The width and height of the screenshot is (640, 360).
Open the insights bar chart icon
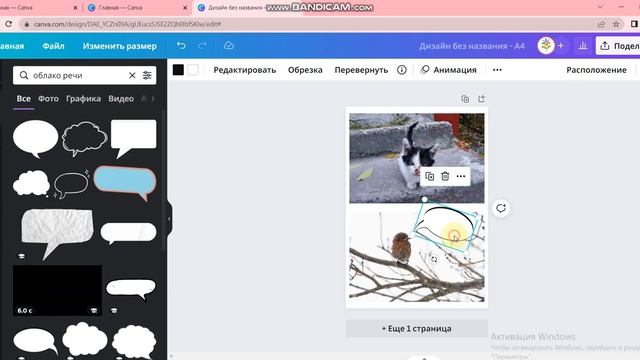point(582,46)
